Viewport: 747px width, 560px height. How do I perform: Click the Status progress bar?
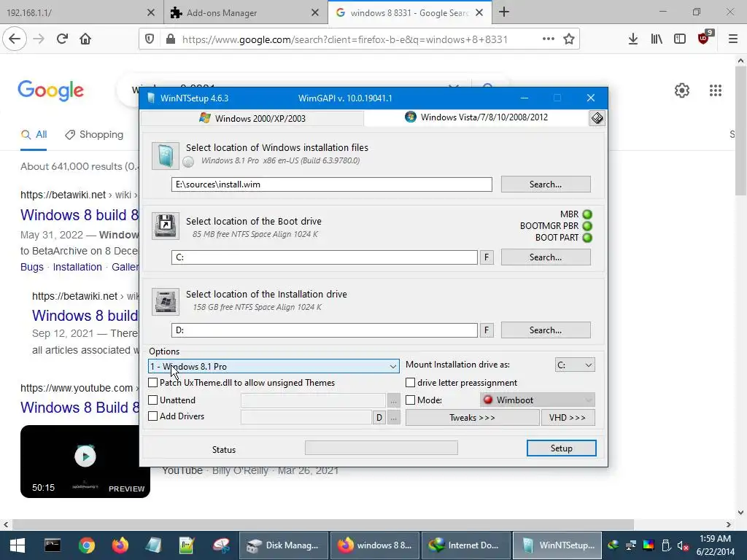click(381, 448)
